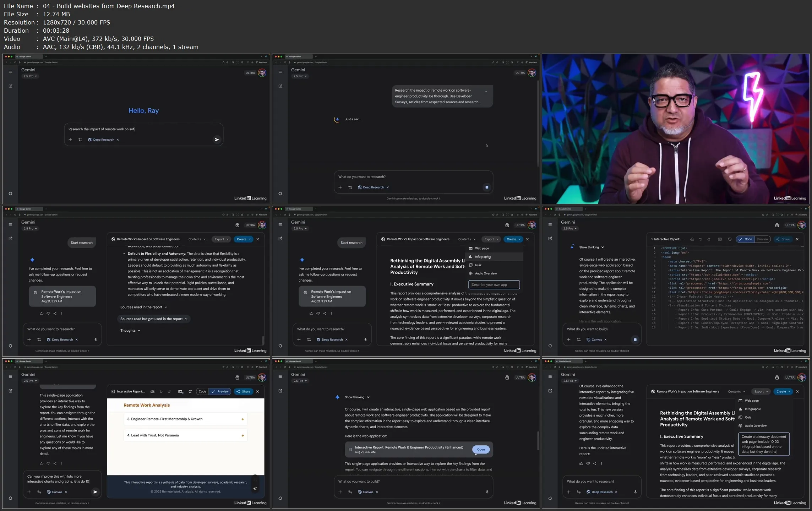Expand the prompt bubble chevron in the 'Just a sec…' frame
Screen dimensions: 812x511
(x=485, y=92)
